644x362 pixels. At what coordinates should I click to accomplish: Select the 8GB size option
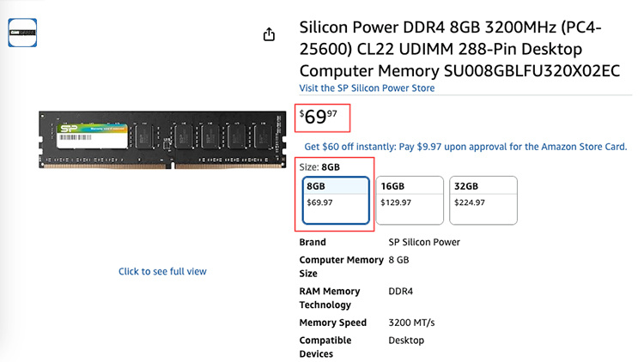[x=337, y=202]
